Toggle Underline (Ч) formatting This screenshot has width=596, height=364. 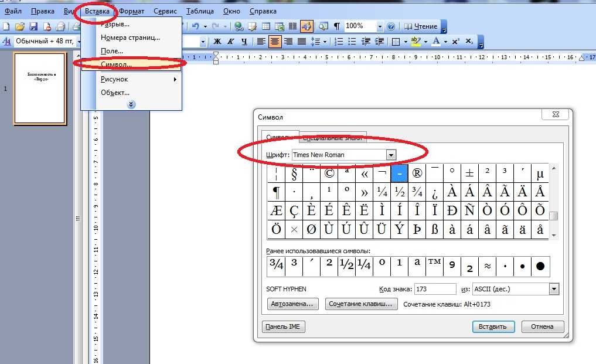coord(244,42)
